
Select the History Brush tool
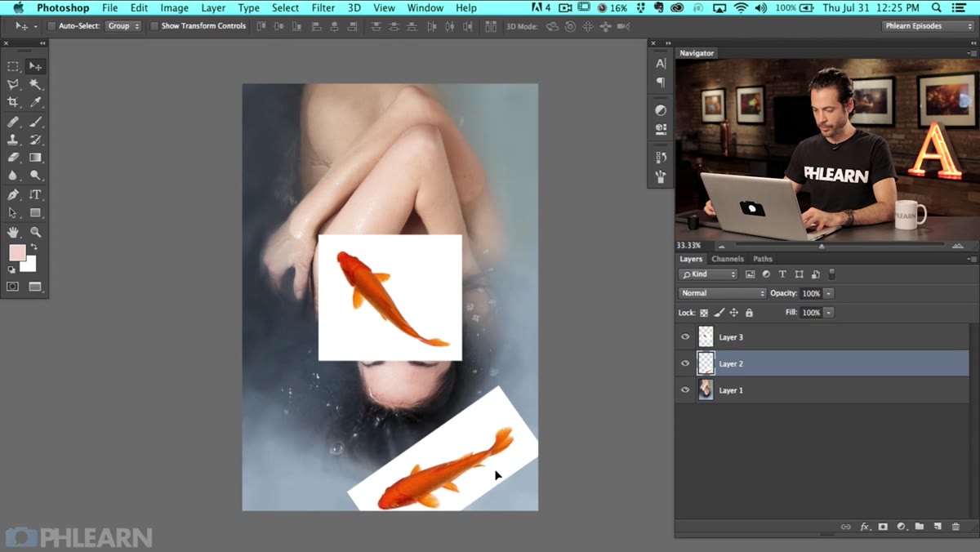tap(35, 140)
